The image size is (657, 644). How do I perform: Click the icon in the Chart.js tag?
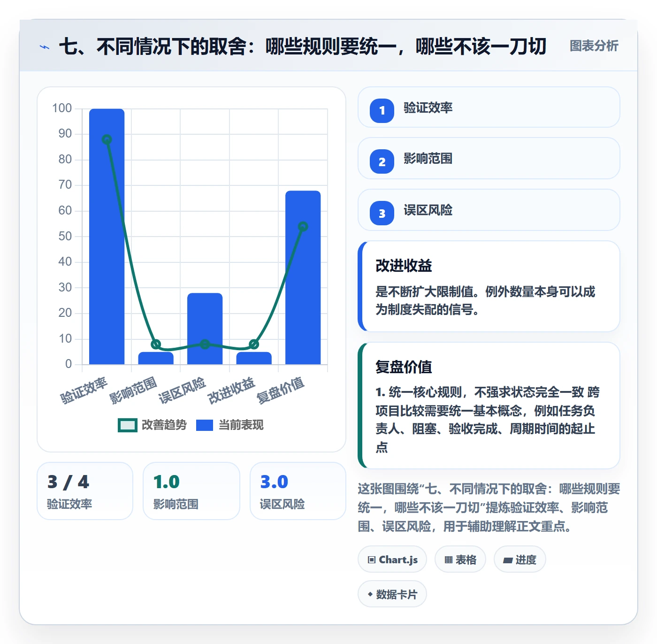point(372,560)
